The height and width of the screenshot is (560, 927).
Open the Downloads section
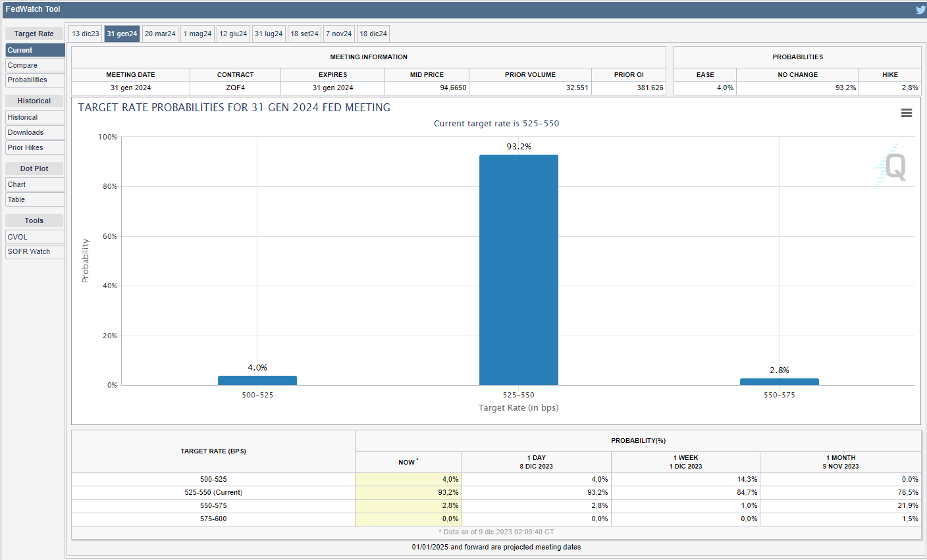35,132
